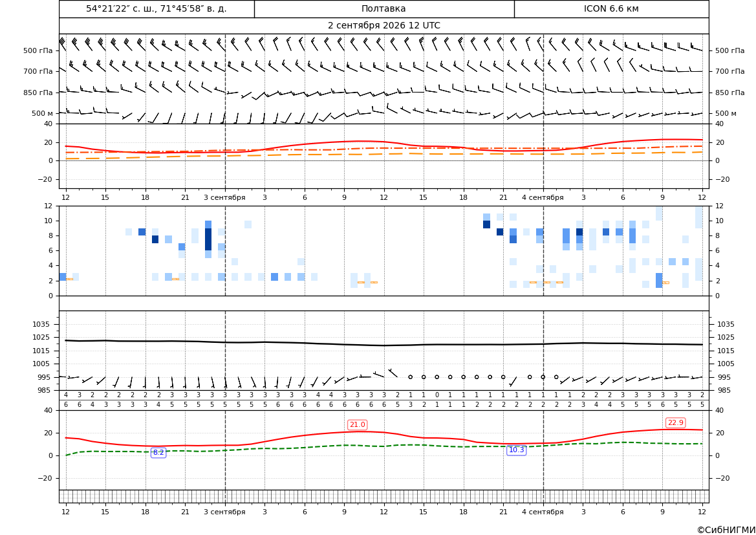Open the ©СибНИГМИ copyright text
This screenshot has height=535, width=756.
click(x=726, y=530)
